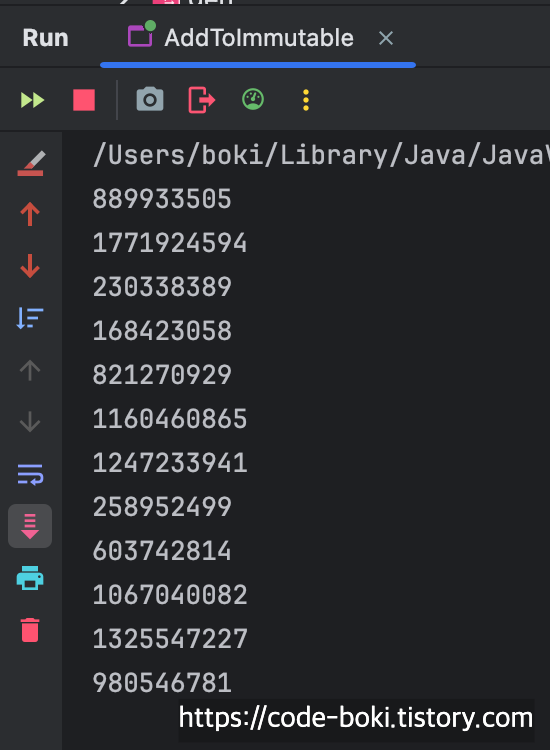Toggle scroll to end of console
This screenshot has height=750, width=550.
click(x=30, y=526)
